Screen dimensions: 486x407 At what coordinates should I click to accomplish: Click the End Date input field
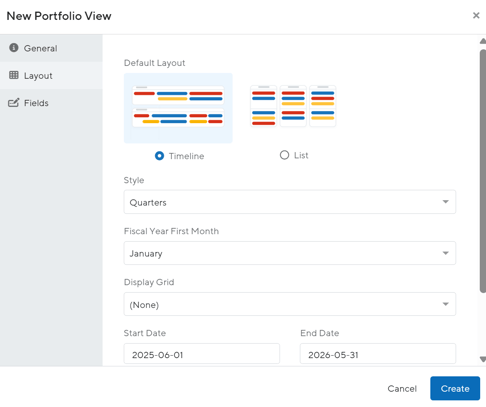pyautogui.click(x=378, y=354)
